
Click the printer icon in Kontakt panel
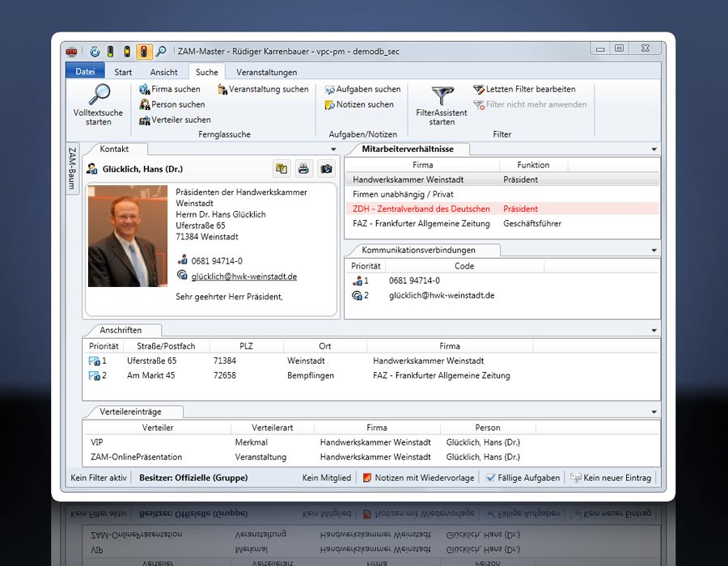tap(303, 169)
